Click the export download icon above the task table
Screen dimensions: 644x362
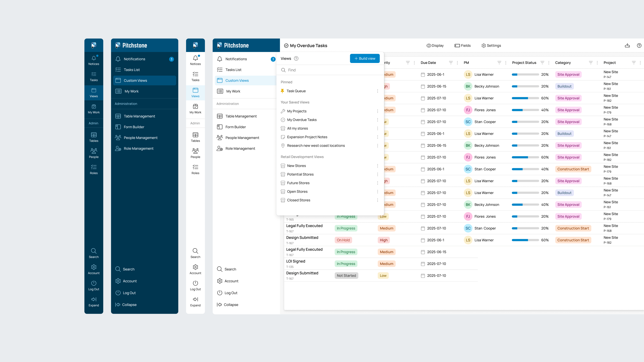coord(627,45)
